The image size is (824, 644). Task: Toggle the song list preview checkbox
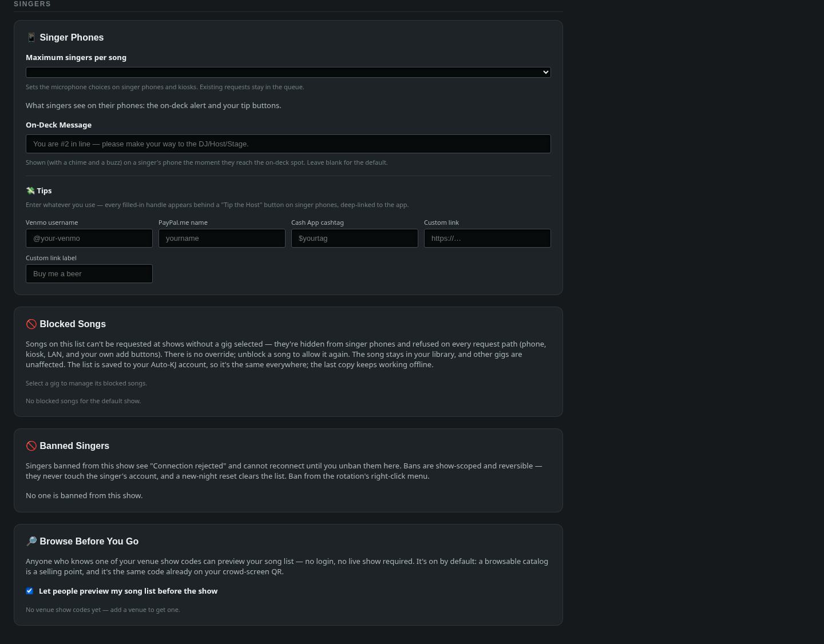(x=30, y=591)
